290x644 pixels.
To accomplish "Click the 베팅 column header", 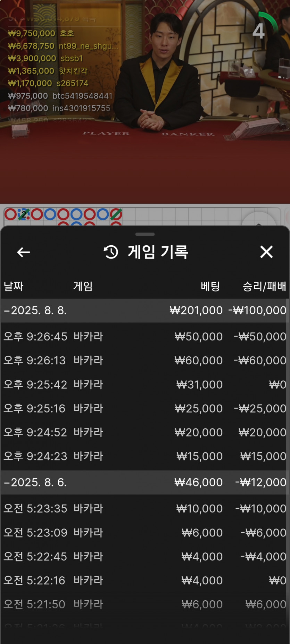I will tap(210, 286).
